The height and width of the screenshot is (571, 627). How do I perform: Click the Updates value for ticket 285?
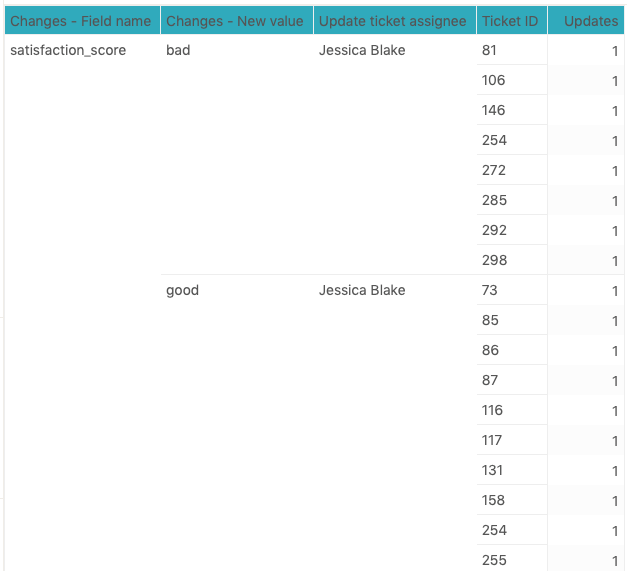pyautogui.click(x=614, y=201)
